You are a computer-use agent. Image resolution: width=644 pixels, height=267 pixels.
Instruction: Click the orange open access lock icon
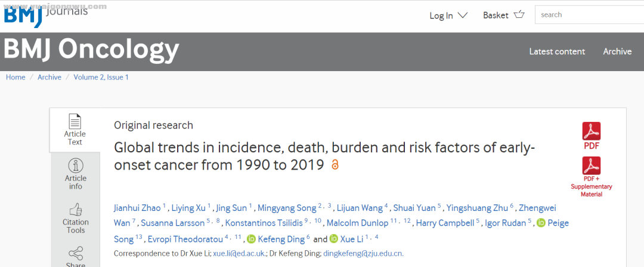(x=335, y=165)
